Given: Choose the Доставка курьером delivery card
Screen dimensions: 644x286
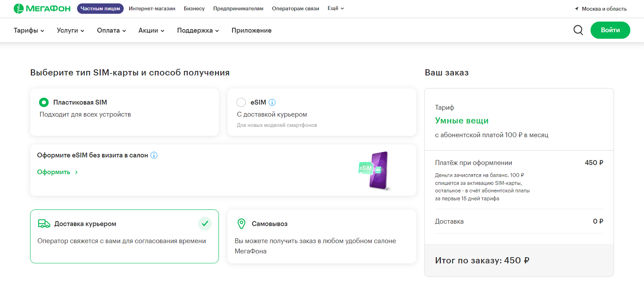Looking at the screenshot, I should 125,236.
